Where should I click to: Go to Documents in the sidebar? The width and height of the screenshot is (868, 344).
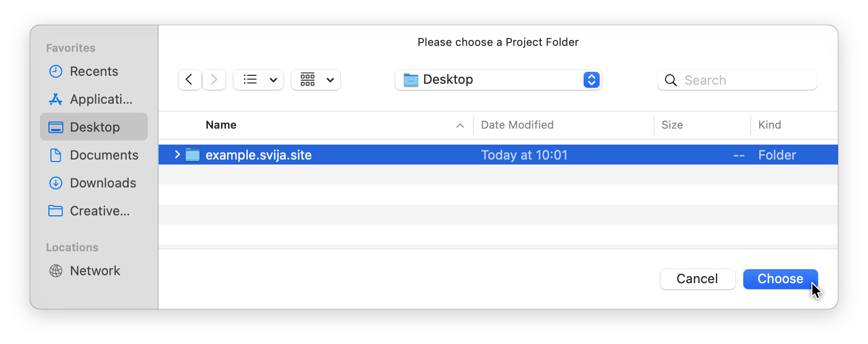click(104, 155)
